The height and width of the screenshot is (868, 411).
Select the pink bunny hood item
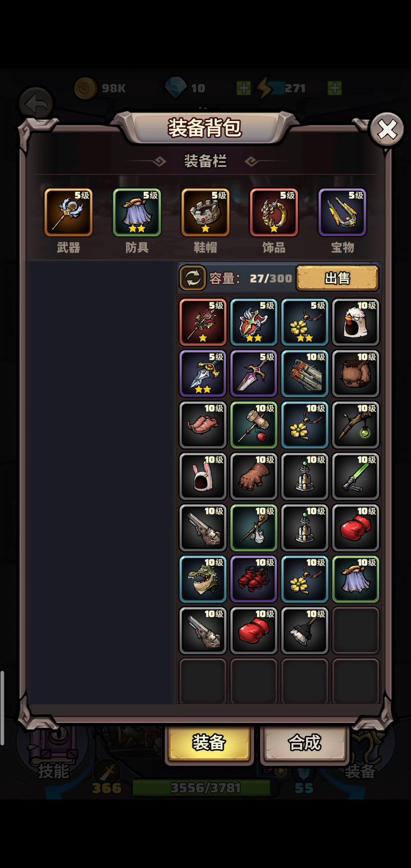tap(203, 476)
